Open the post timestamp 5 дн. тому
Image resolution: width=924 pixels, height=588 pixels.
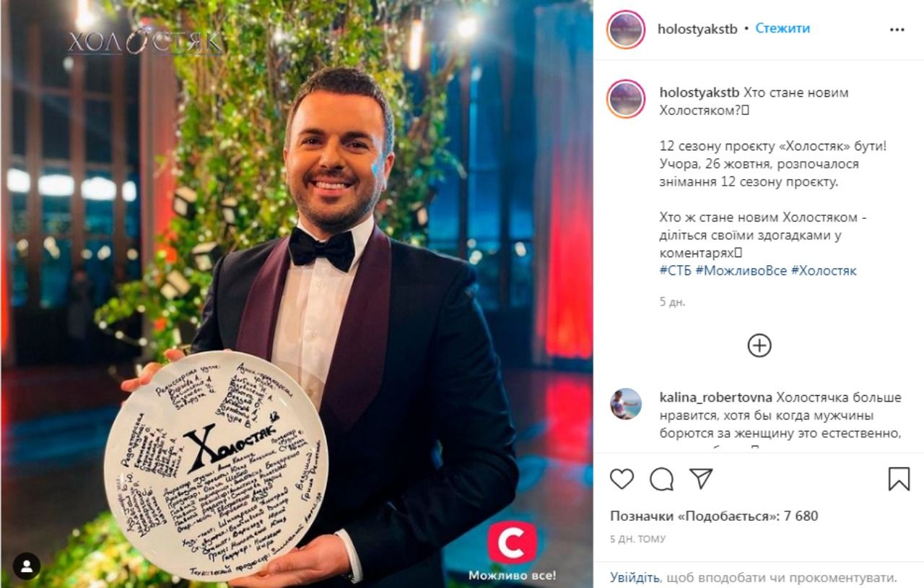637,539
